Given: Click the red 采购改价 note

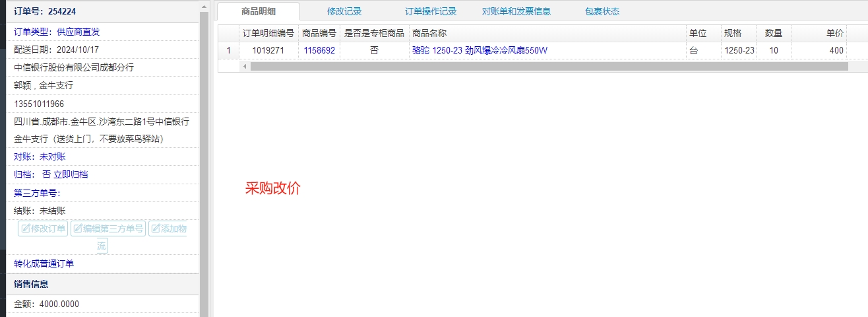Looking at the screenshot, I should [x=272, y=188].
